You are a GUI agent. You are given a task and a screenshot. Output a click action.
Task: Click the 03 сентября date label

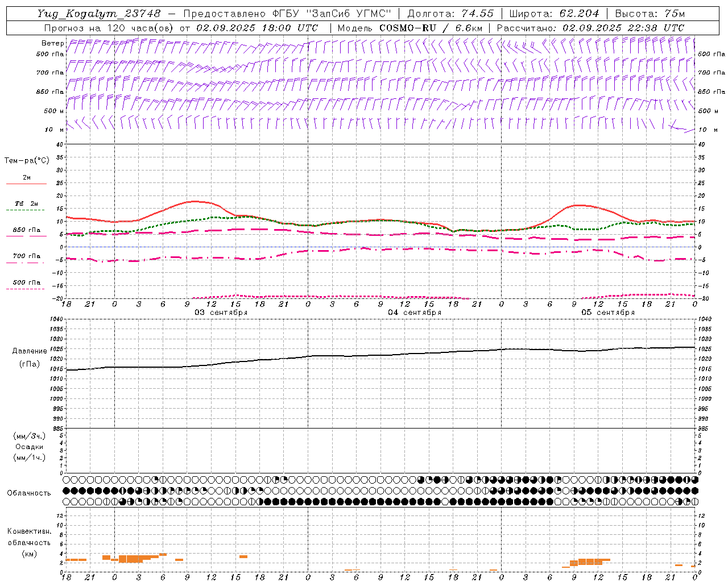coord(221,313)
